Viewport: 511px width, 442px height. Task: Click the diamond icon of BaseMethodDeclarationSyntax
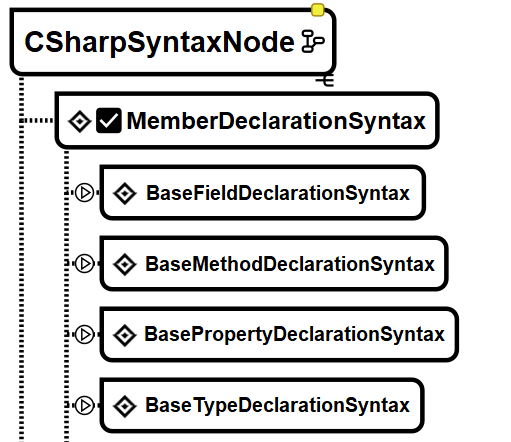125,264
